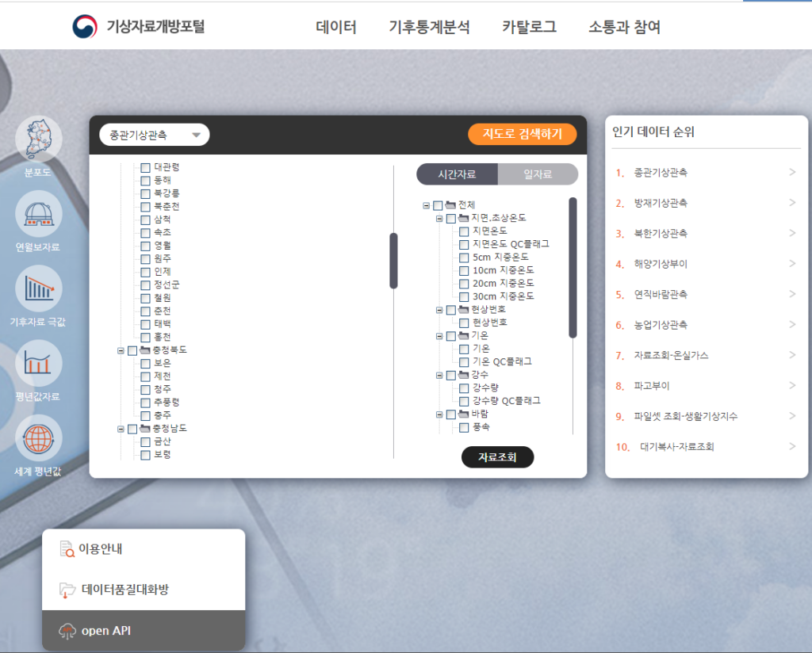Screen dimensions: 812x653
Task: Collapse the 바람 folder node
Action: [x=439, y=414]
